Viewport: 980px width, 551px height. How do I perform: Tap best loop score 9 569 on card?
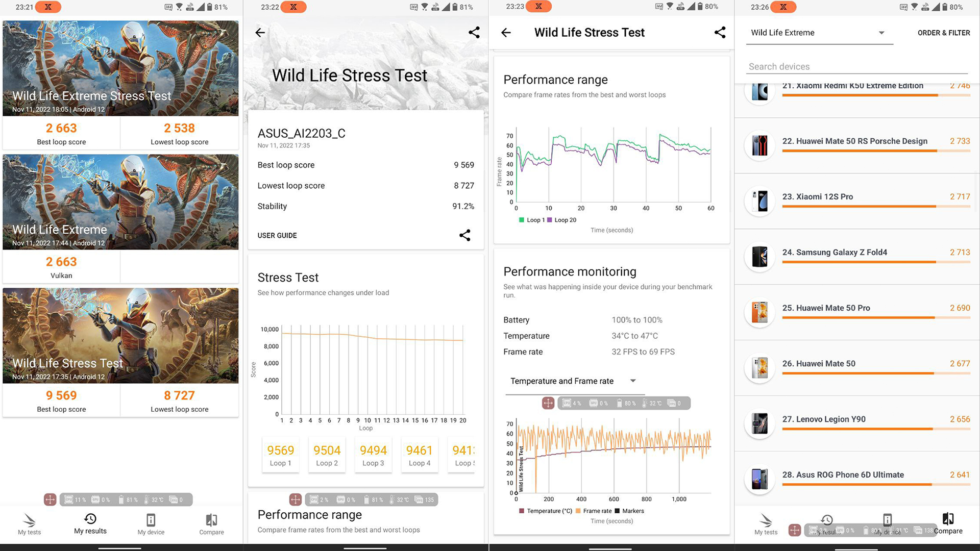(x=61, y=395)
